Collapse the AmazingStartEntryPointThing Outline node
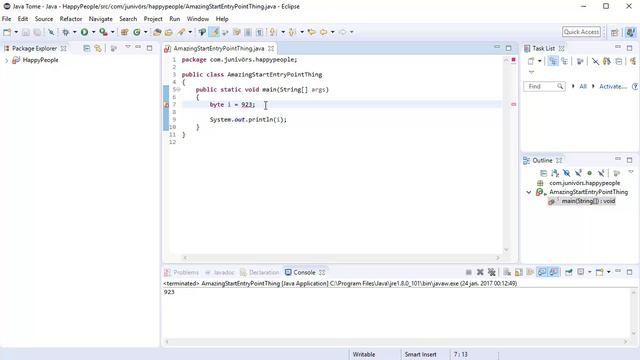This screenshot has width=640, height=360. click(x=529, y=192)
